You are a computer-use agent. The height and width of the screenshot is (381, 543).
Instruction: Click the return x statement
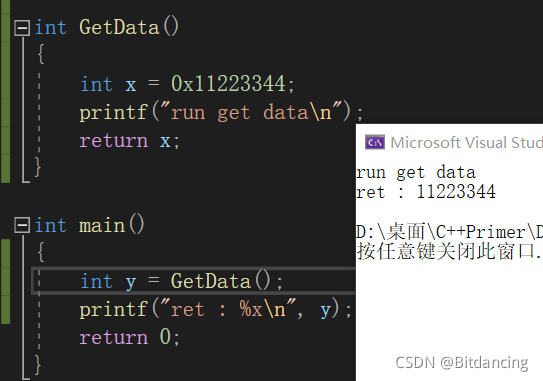pos(130,141)
